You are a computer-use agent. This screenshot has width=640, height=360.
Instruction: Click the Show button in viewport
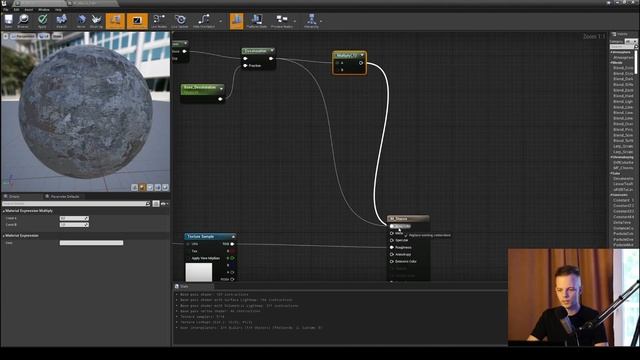click(x=57, y=36)
